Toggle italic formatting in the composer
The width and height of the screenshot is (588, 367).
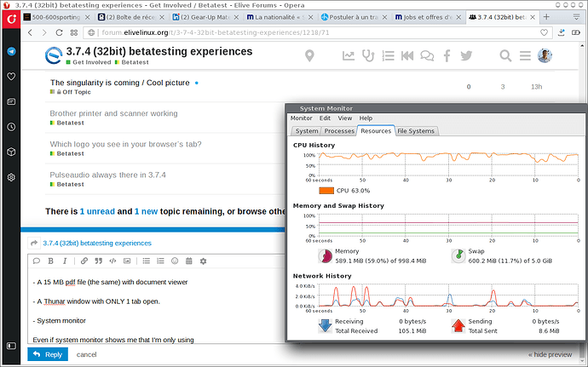[65, 261]
